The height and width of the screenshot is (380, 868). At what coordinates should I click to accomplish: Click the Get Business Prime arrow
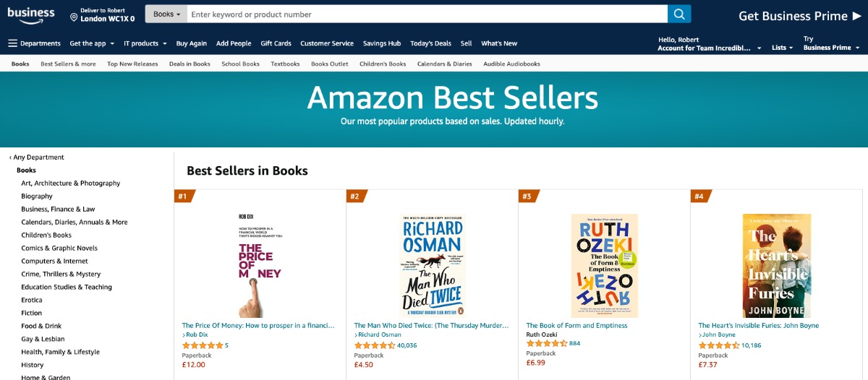coord(857,16)
